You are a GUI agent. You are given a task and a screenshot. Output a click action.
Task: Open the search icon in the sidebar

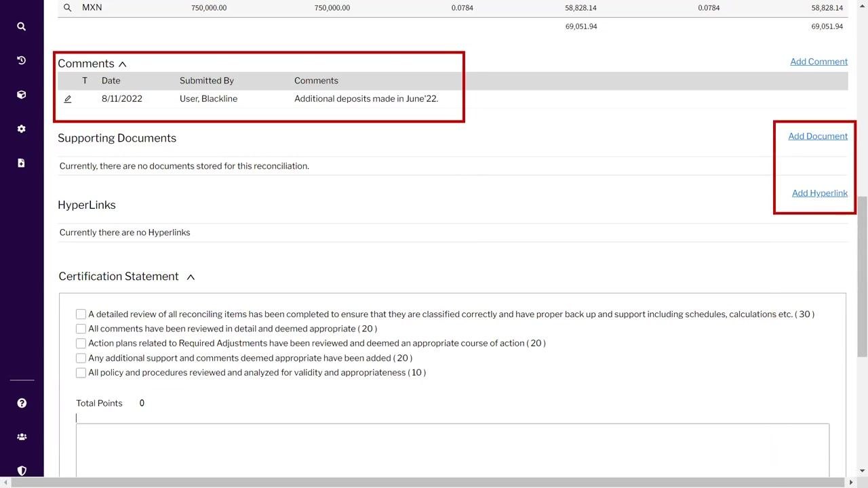[x=21, y=26]
